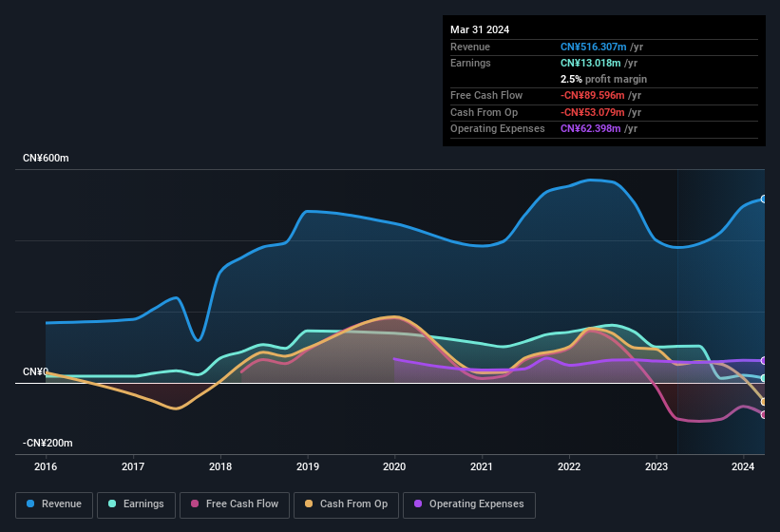Click the CN¥62.398m operating expenses value
Viewport: 780px width, 532px height.
(591, 129)
